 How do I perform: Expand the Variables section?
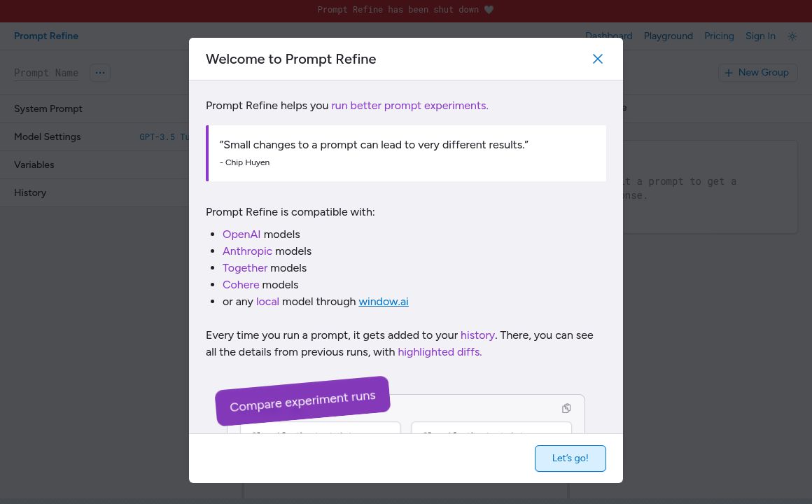34,164
